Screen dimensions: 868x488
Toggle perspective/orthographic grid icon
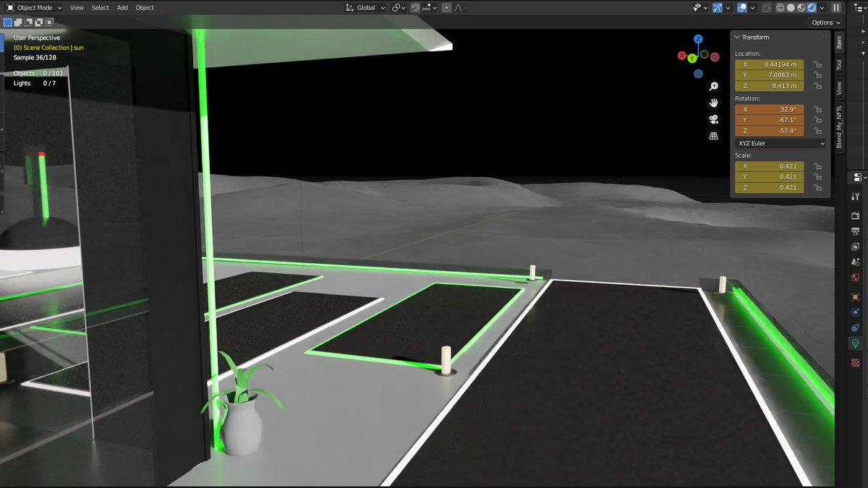click(713, 136)
